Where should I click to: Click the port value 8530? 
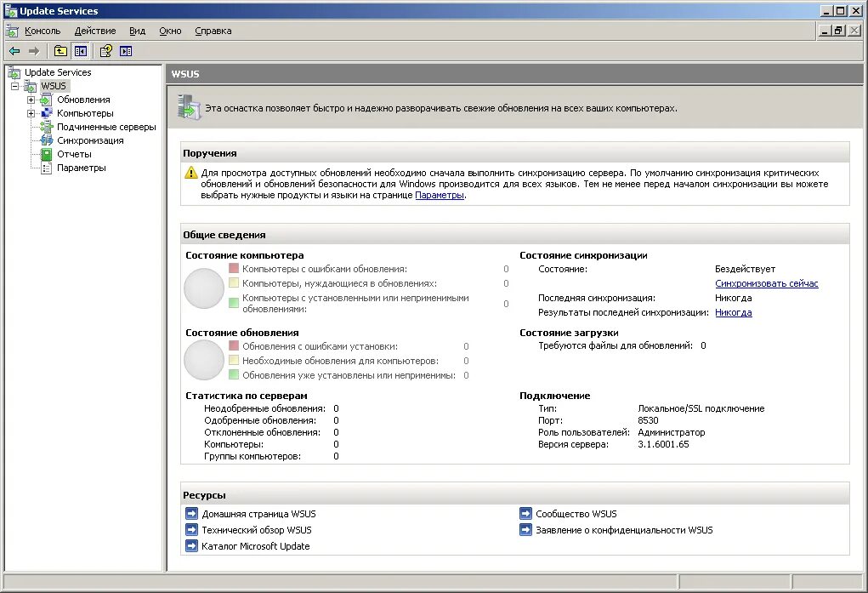648,420
